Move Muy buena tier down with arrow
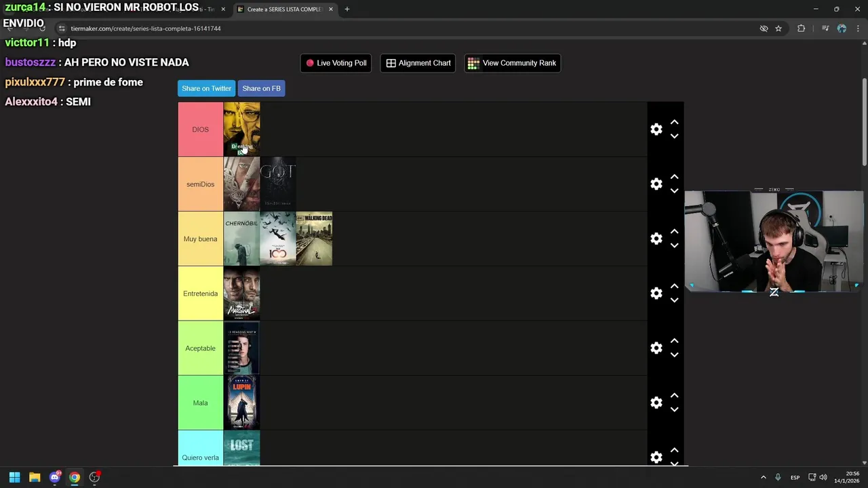Viewport: 868px width, 488px height. point(674,245)
